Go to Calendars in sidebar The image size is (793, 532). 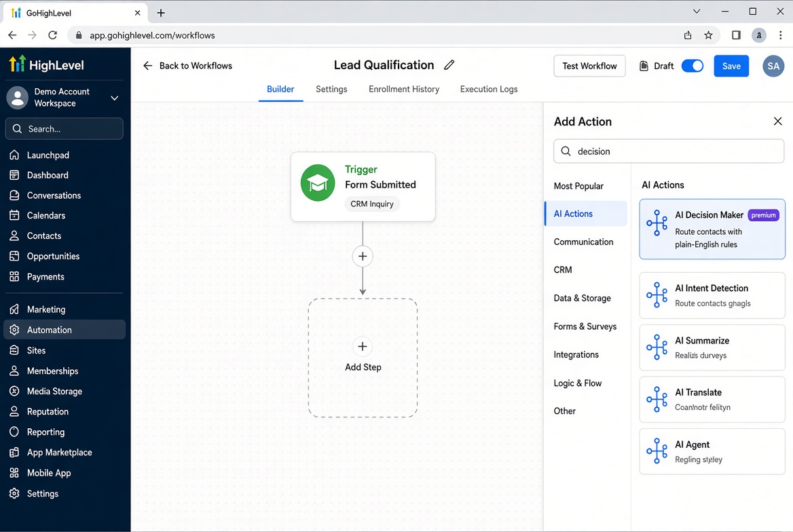tap(46, 215)
